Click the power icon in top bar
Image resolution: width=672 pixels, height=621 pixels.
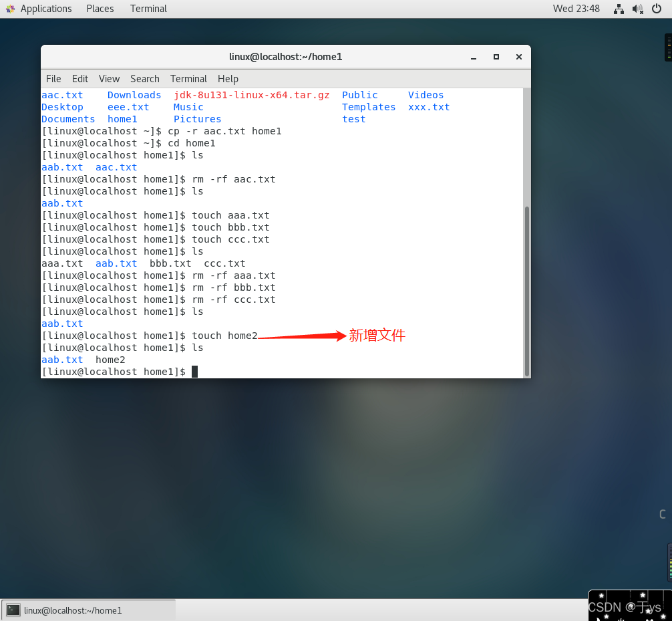pyautogui.click(x=656, y=9)
